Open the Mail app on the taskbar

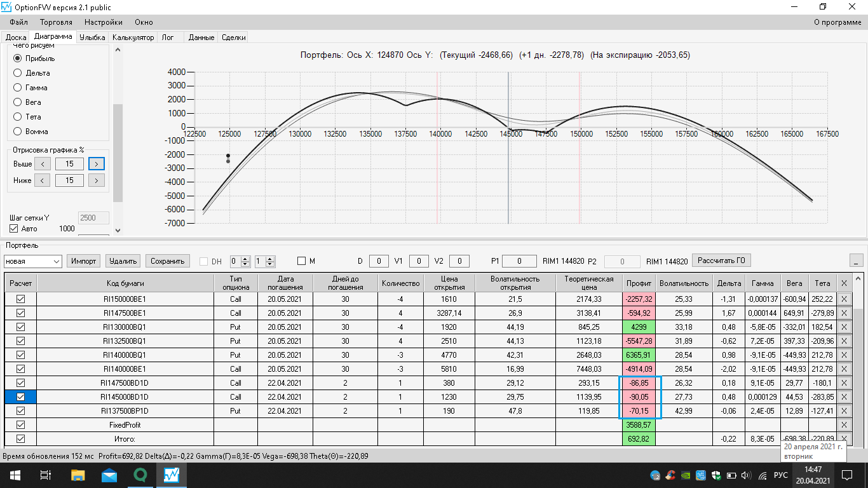(109, 475)
